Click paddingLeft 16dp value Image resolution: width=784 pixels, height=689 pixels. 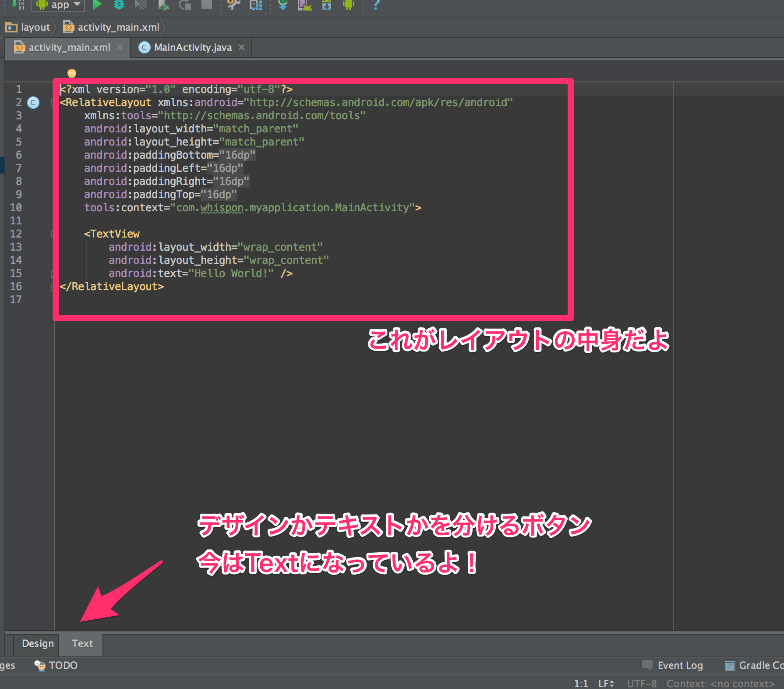coord(225,168)
